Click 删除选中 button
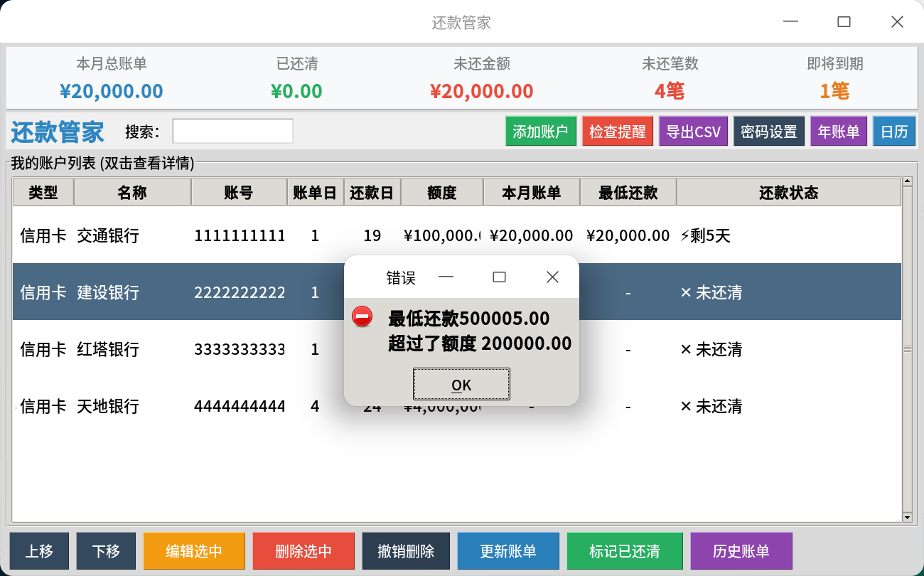 point(303,551)
